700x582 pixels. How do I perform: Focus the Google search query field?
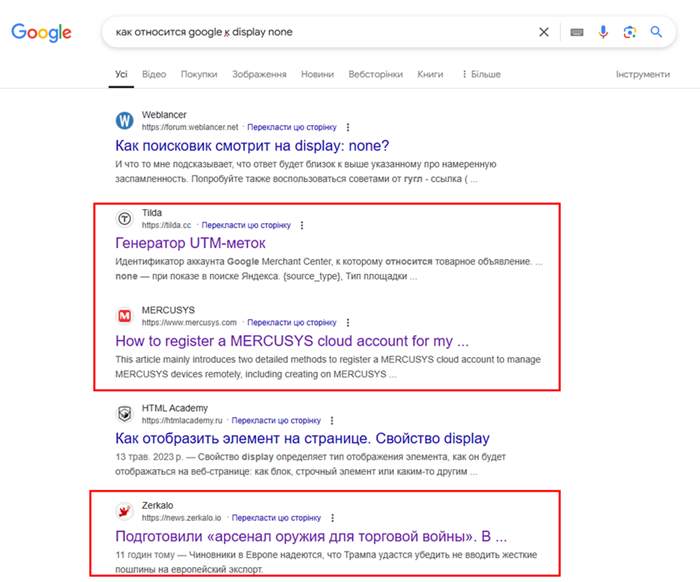(x=321, y=32)
